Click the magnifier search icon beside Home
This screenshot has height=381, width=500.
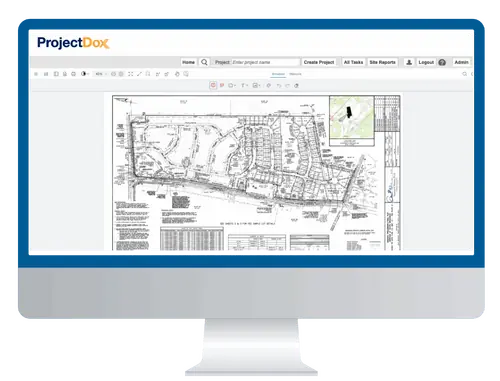click(x=204, y=62)
